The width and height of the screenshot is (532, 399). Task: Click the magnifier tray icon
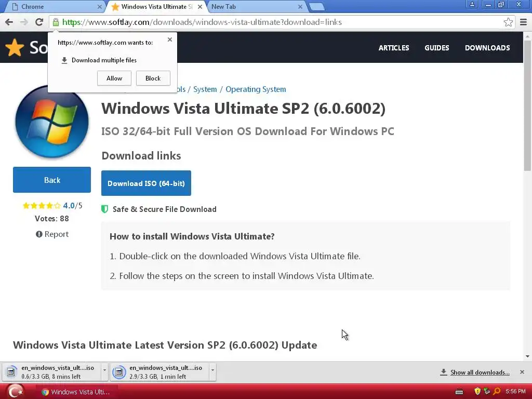[x=497, y=392]
